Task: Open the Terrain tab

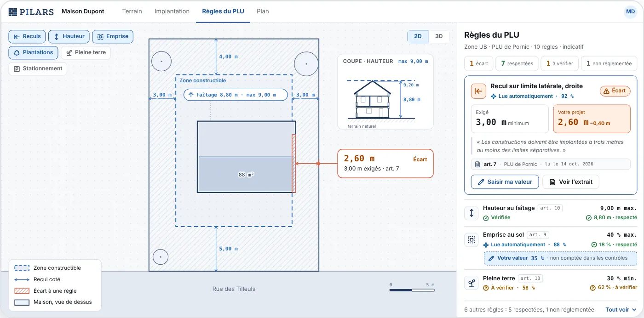Action: (x=132, y=11)
